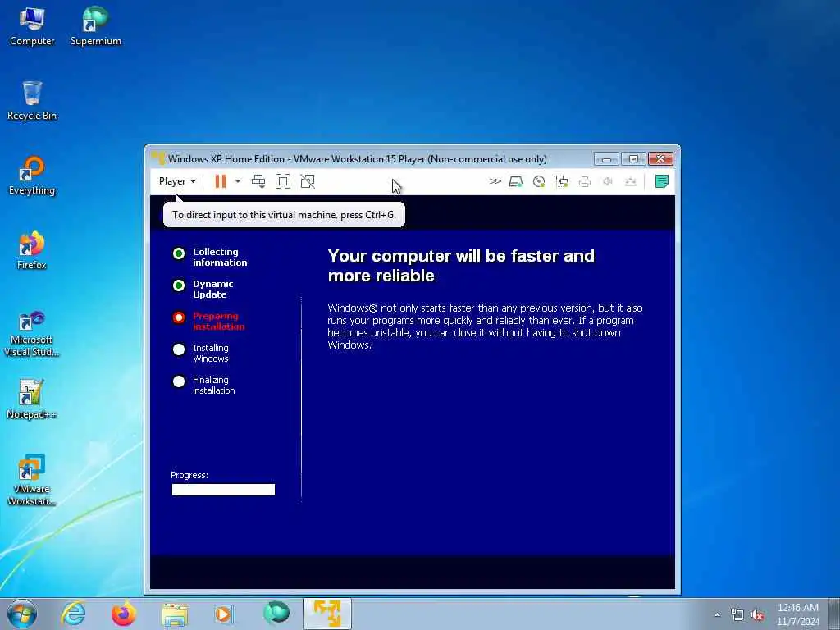Click the Preparing installation step indicator

[179, 317]
